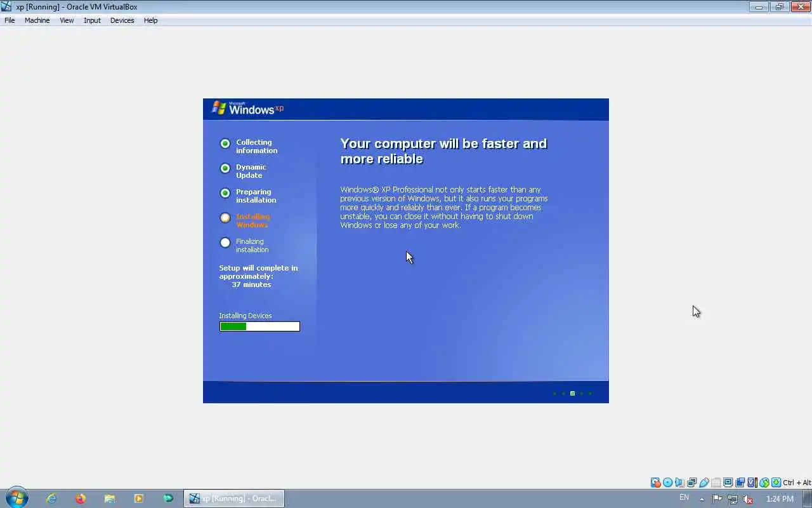Open Windows Explorer from the taskbar
The image size is (812, 508).
(110, 498)
